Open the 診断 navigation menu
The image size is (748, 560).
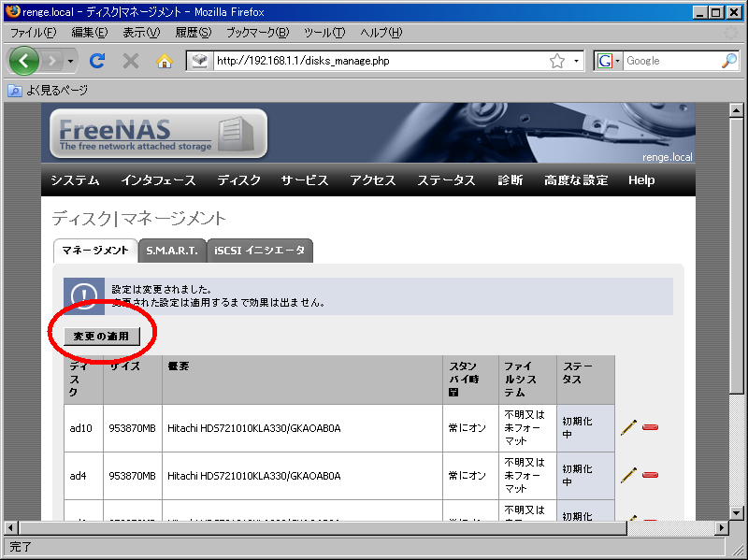pos(511,180)
